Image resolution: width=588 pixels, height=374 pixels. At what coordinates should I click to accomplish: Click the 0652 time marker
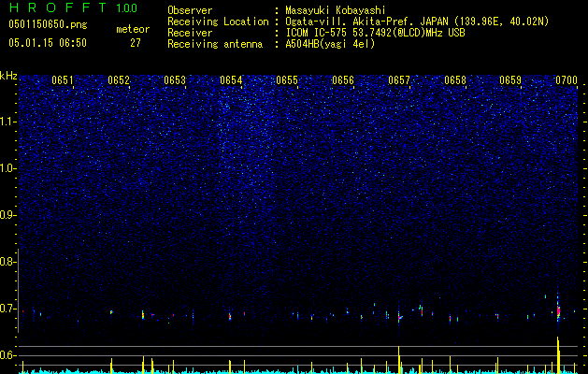point(119,80)
